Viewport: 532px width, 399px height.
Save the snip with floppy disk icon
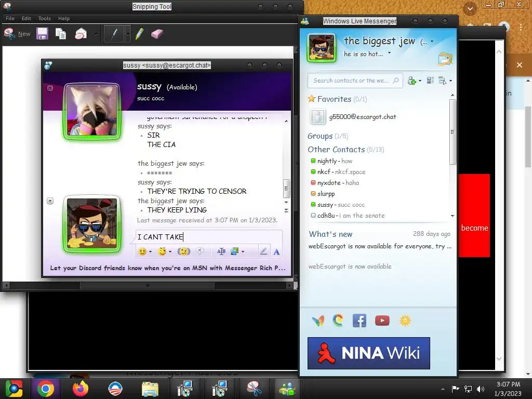[x=43, y=34]
